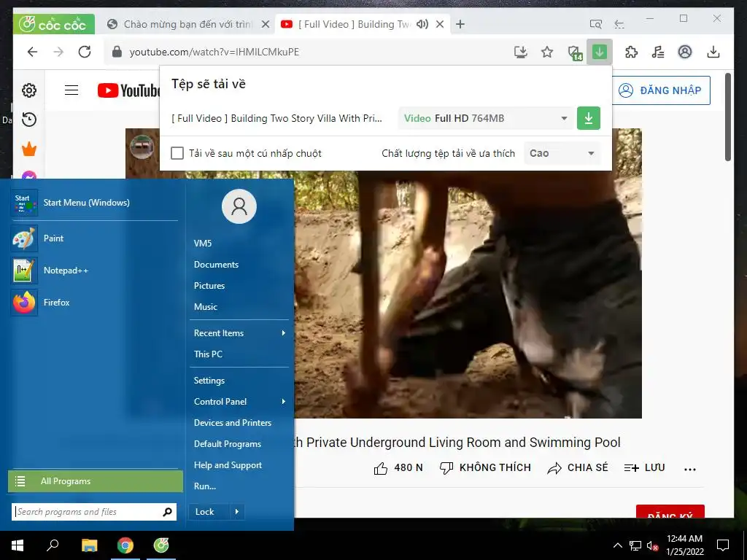Switch to the Chào mừng bạn đến tab

click(x=187, y=24)
